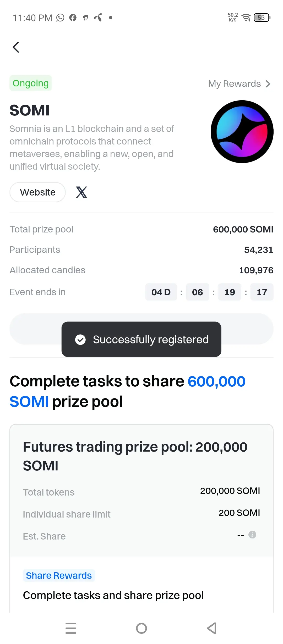Expand My Rewards chevron
The image size is (283, 644).
pos(268,84)
